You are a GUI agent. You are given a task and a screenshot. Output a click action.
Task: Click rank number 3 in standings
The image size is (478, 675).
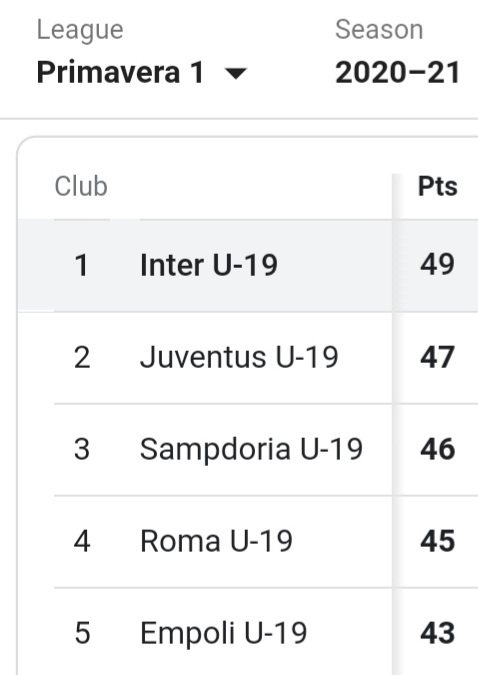point(82,449)
